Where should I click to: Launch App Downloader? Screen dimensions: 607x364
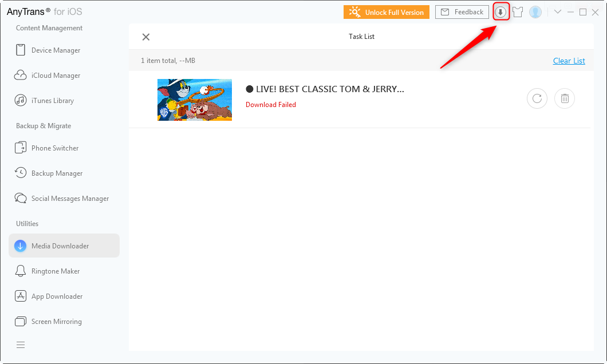(x=57, y=296)
